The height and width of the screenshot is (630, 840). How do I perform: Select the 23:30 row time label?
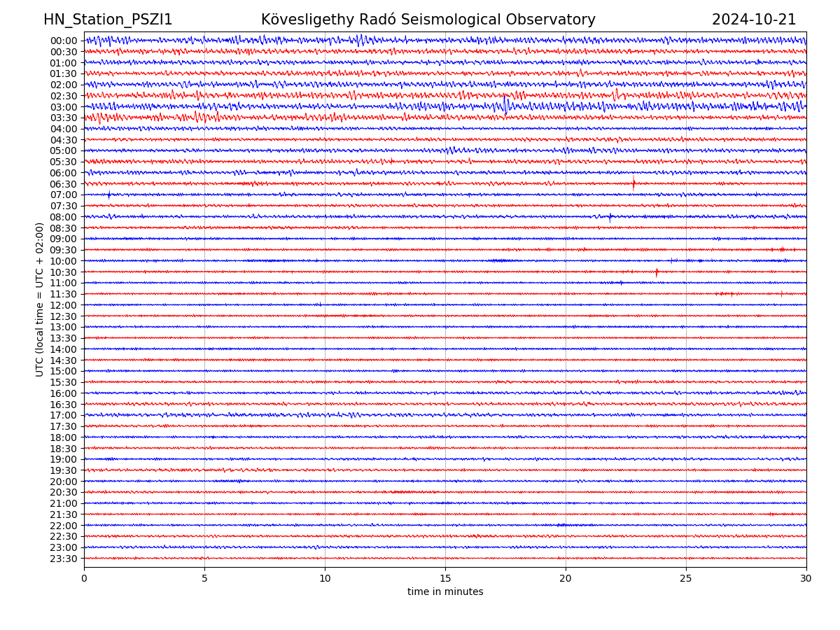click(x=64, y=559)
